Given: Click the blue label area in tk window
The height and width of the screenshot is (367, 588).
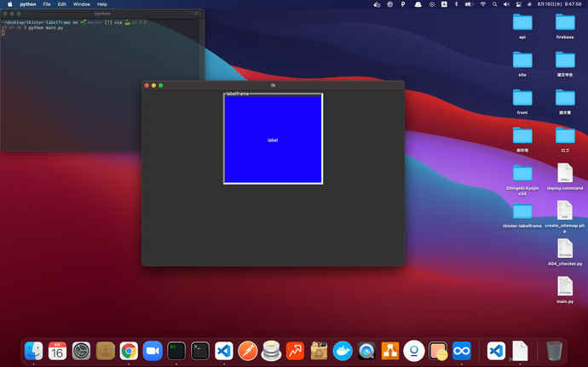Looking at the screenshot, I should 273,140.
